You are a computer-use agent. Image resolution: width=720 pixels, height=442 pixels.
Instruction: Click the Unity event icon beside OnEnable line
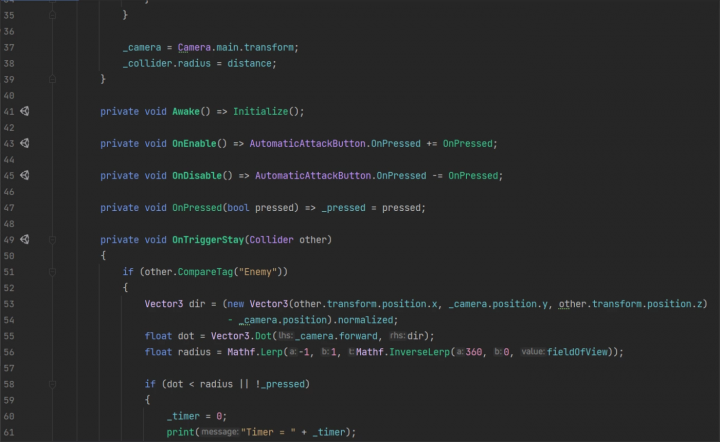(x=25, y=143)
